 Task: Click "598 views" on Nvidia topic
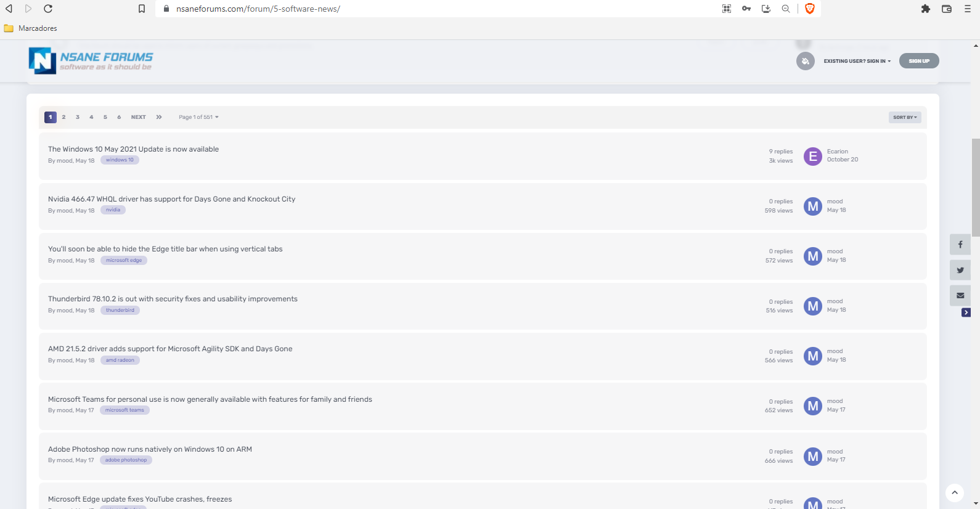click(779, 211)
